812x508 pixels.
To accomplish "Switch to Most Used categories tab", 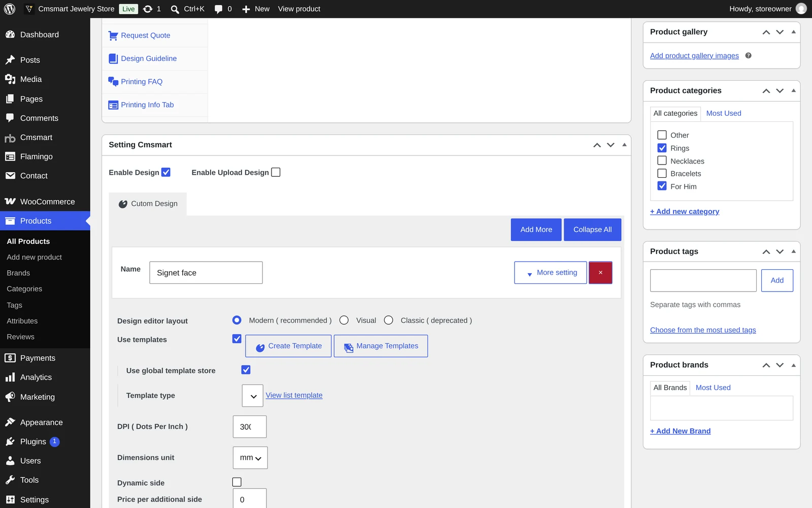I will [x=724, y=113].
